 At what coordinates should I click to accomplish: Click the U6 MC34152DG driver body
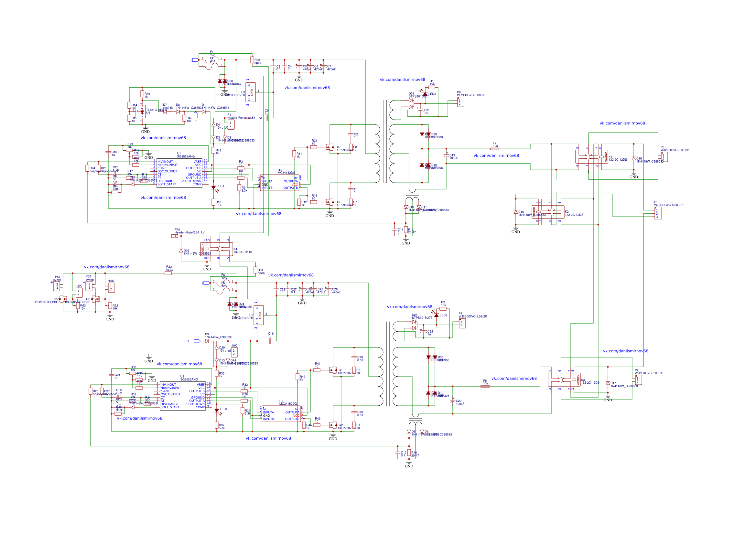pyautogui.click(x=280, y=183)
